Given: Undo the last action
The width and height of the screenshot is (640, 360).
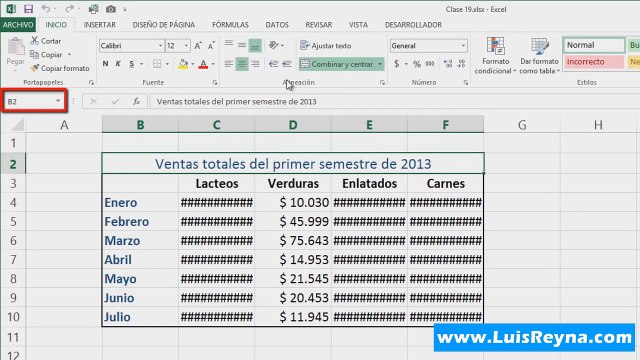Looking at the screenshot, I should coord(46,9).
